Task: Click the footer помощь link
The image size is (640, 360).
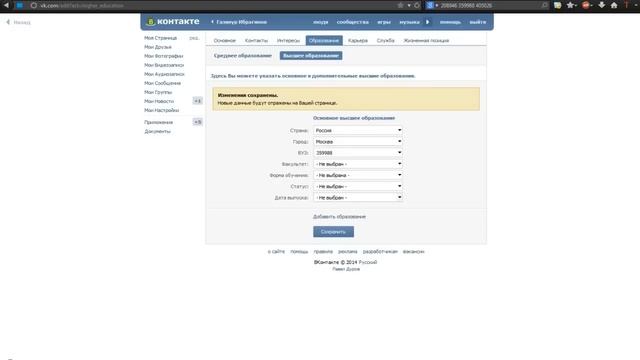Action: point(299,251)
